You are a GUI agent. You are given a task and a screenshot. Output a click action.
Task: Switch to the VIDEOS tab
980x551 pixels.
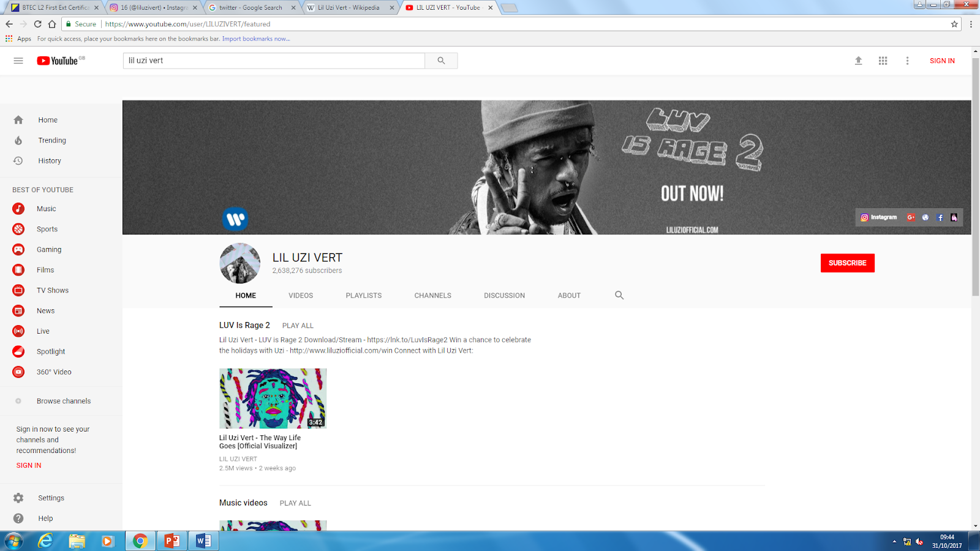point(301,295)
